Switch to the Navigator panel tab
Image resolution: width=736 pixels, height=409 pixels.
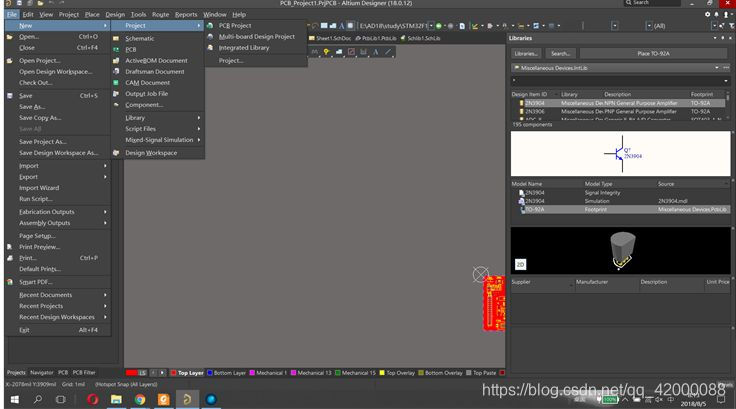tap(41, 372)
